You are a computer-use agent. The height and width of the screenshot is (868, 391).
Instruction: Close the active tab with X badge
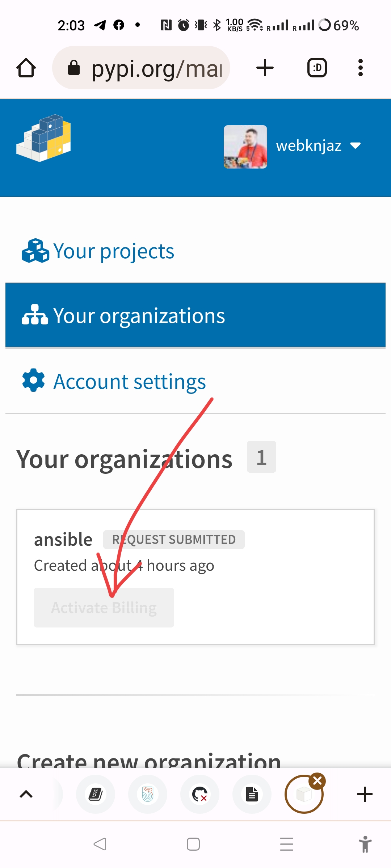(x=318, y=781)
